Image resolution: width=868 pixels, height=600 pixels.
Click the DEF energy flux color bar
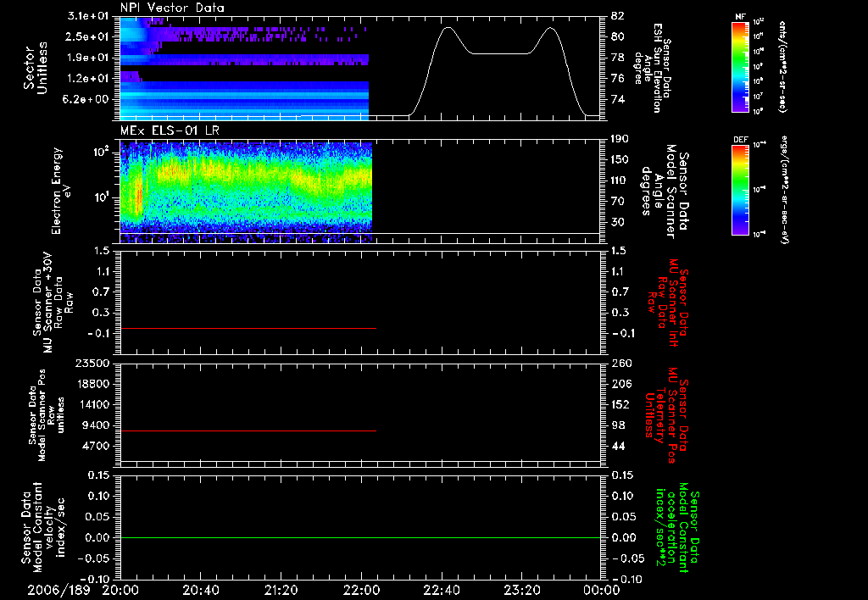740,189
